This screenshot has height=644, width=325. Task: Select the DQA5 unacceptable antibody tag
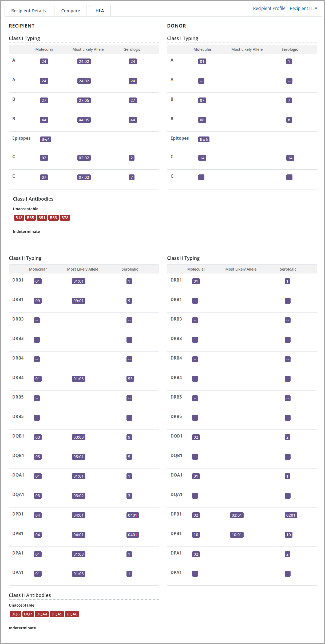coord(57,614)
